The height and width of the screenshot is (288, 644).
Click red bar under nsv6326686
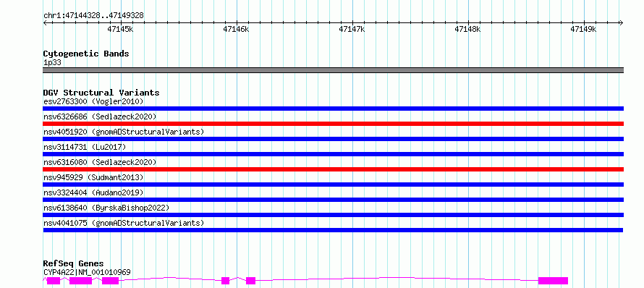pyautogui.click(x=333, y=124)
